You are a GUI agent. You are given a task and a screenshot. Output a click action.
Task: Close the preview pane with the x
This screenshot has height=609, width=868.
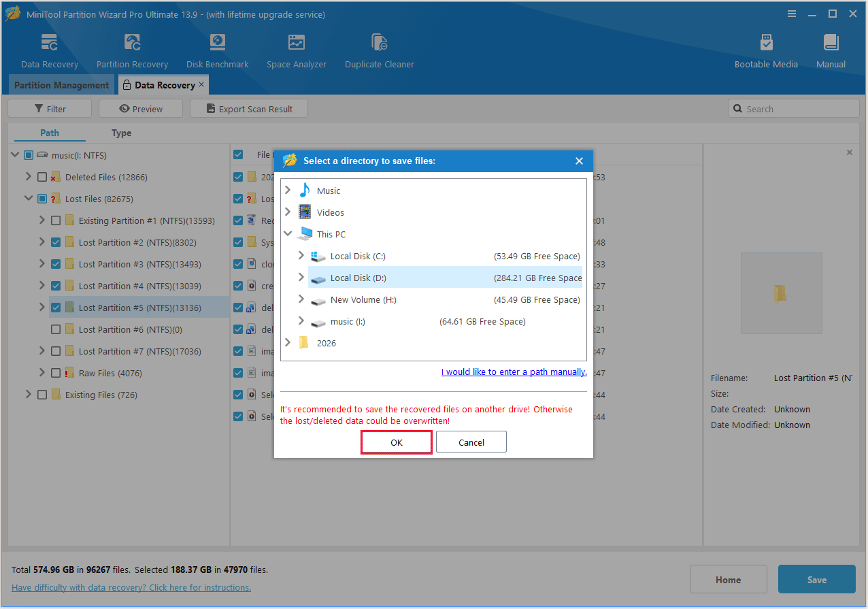click(849, 152)
